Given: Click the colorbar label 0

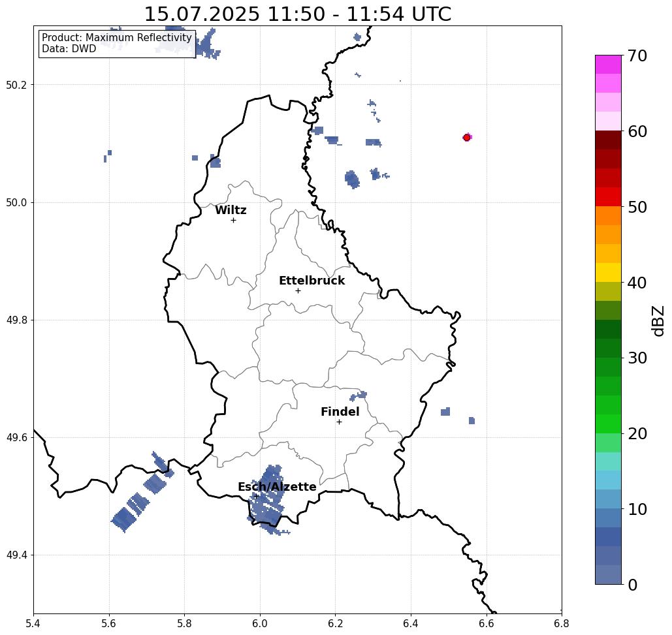Looking at the screenshot, I should click(633, 585).
